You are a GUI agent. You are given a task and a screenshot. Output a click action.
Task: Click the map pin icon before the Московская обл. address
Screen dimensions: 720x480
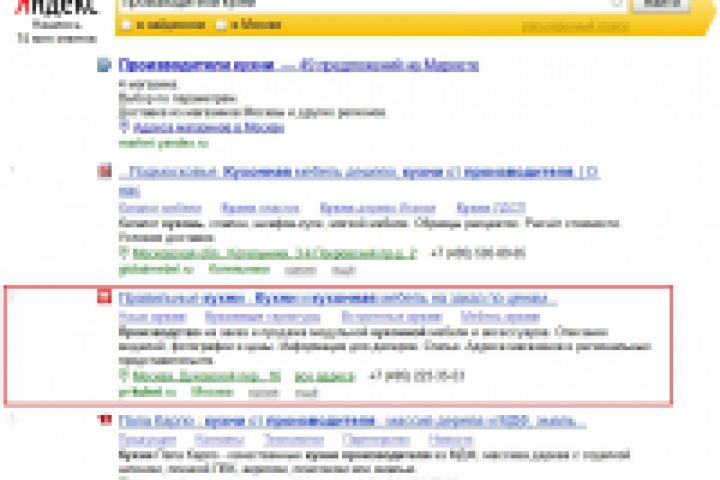point(124,252)
